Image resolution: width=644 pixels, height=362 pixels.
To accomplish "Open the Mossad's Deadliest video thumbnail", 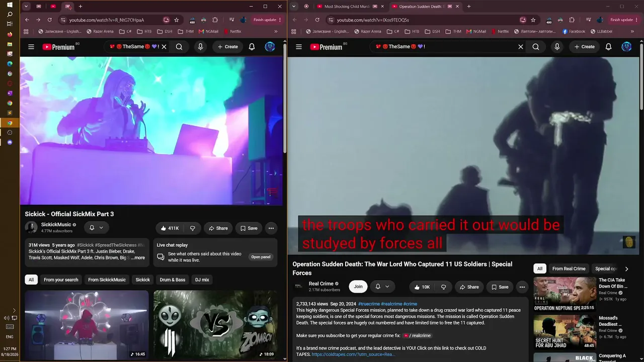I will tap(565, 332).
